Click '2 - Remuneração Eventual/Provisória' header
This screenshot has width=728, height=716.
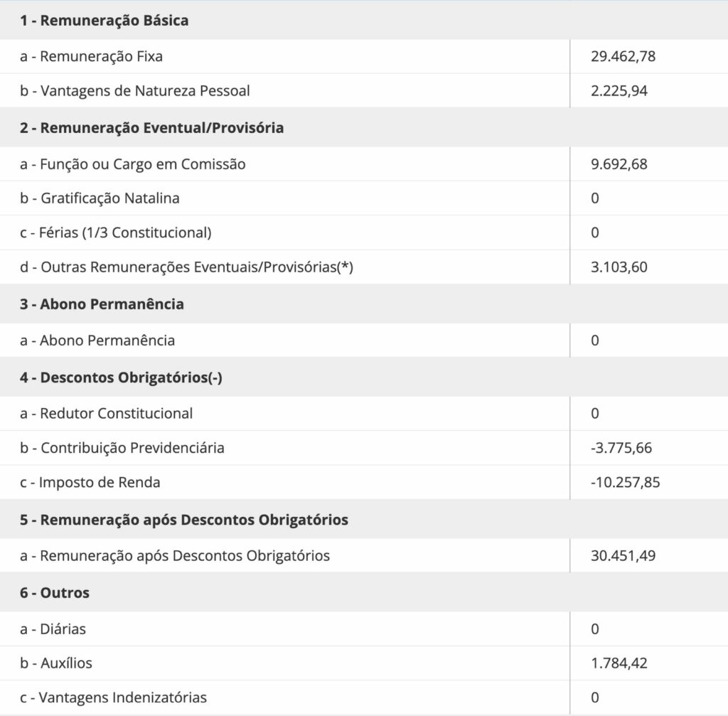[151, 128]
